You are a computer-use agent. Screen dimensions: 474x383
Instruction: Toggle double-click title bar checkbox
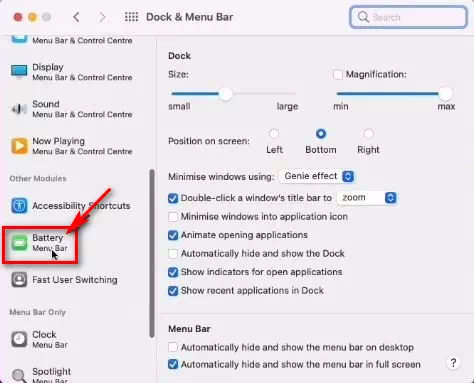173,198
